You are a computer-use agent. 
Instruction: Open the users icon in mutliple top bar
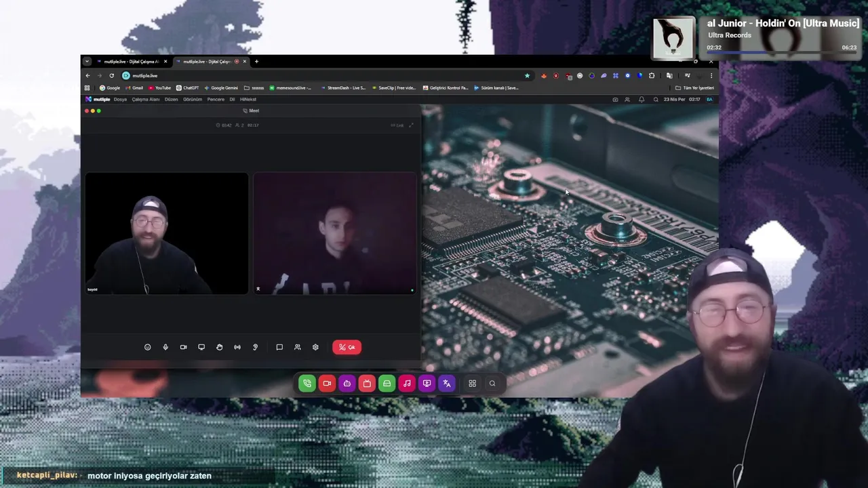point(627,100)
